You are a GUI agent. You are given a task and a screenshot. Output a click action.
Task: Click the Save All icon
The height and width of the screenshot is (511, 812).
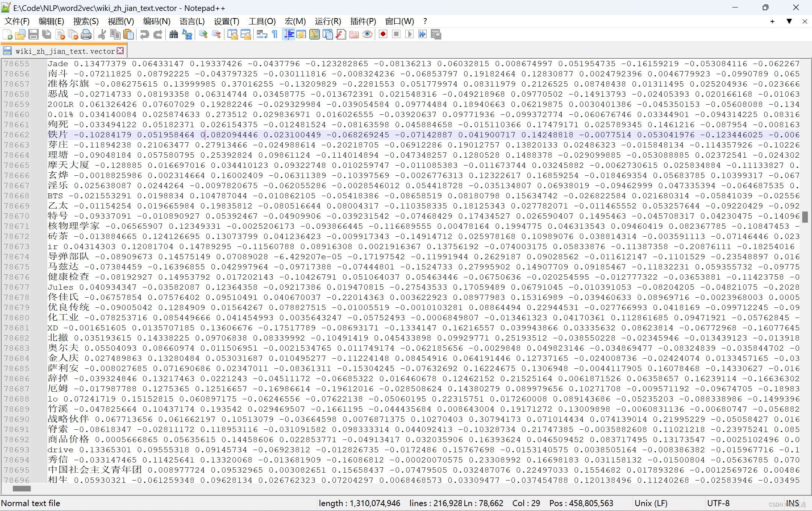(x=47, y=35)
